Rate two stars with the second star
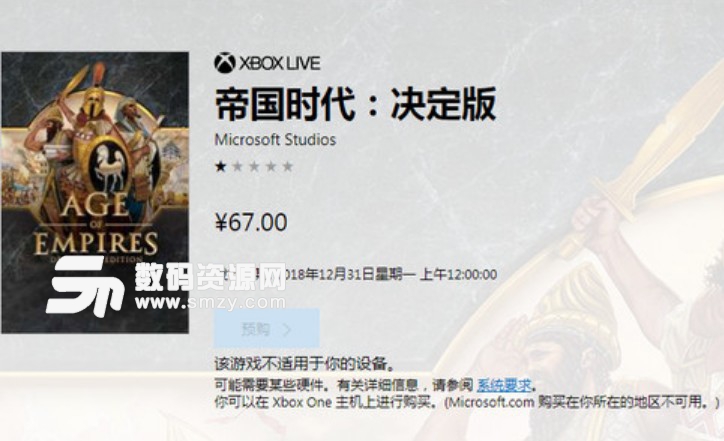This screenshot has height=441, width=724. point(237,166)
